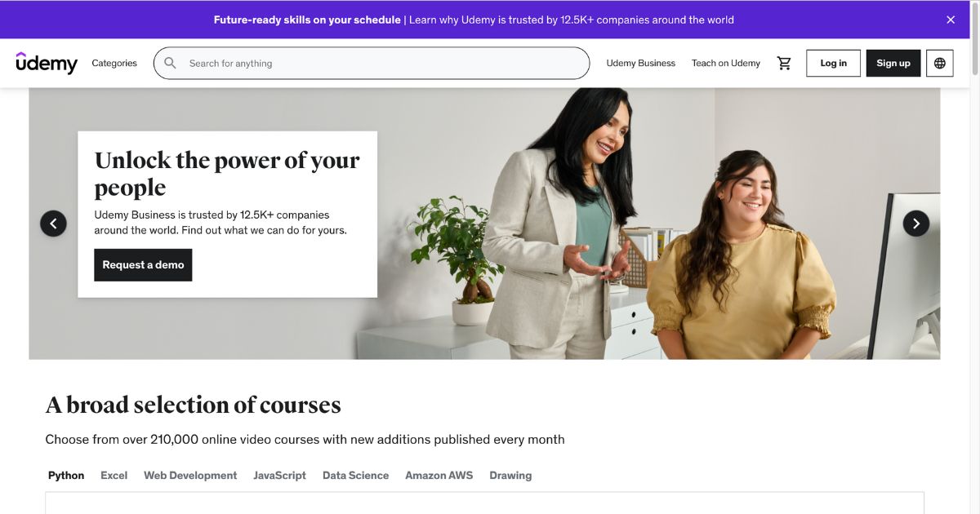
Task: Click the Request a demo button
Action: click(x=143, y=264)
